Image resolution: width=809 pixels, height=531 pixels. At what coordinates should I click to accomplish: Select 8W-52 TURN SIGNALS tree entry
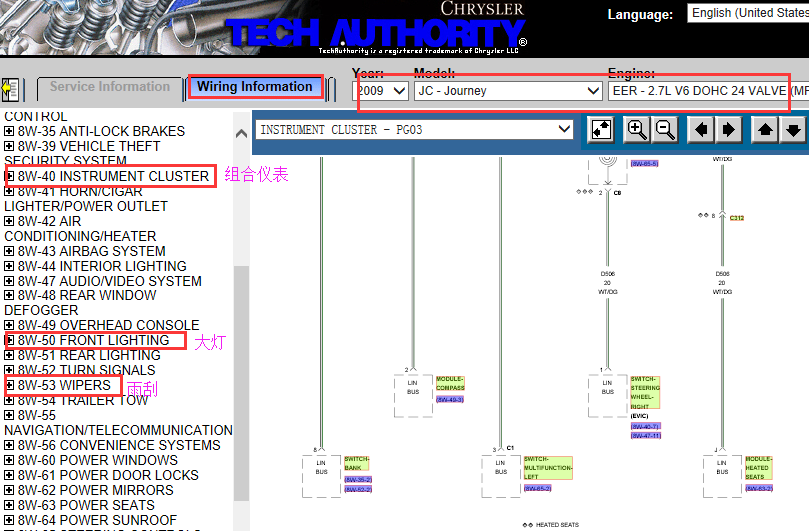(x=87, y=370)
